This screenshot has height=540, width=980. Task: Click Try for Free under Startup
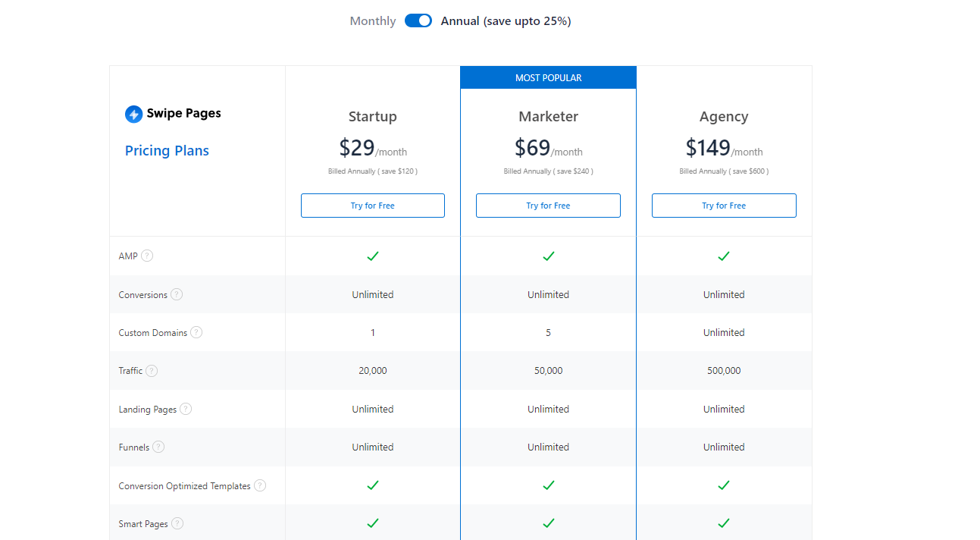coord(373,206)
